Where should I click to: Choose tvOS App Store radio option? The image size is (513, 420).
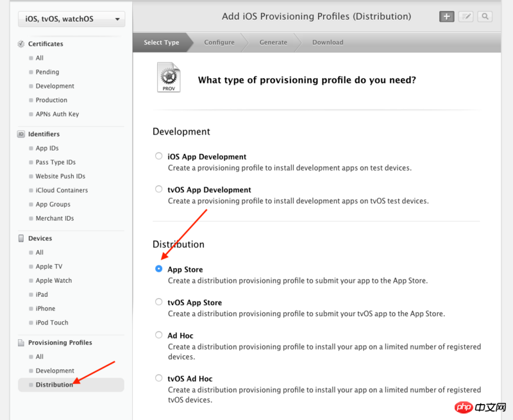(158, 302)
